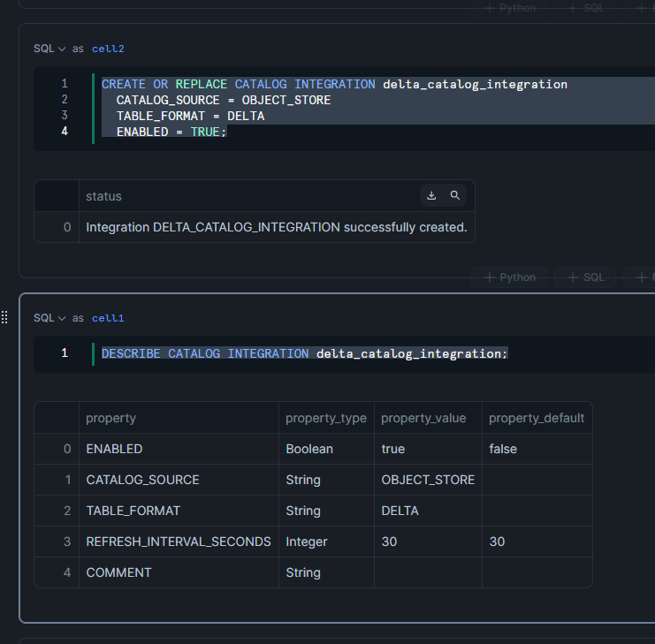
Task: Place cursor in DESCRIBE CATALOG INTEGRATION code line
Action: (x=305, y=353)
